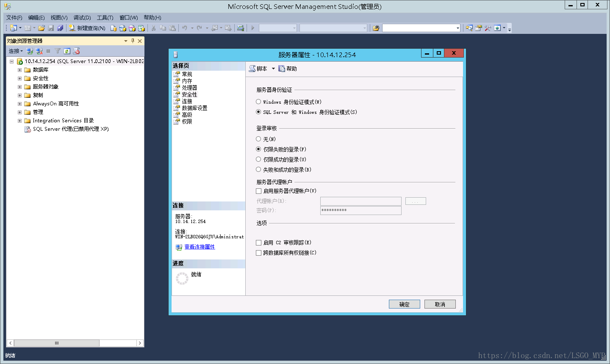Click the Cut scissors icon
610x364 pixels.
pos(153,28)
